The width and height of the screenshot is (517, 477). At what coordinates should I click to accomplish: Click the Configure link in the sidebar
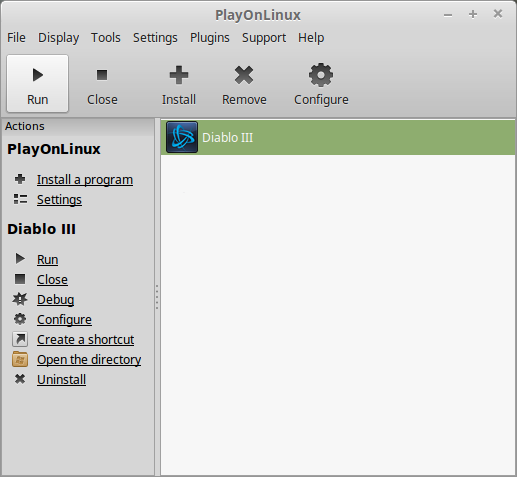[64, 319]
